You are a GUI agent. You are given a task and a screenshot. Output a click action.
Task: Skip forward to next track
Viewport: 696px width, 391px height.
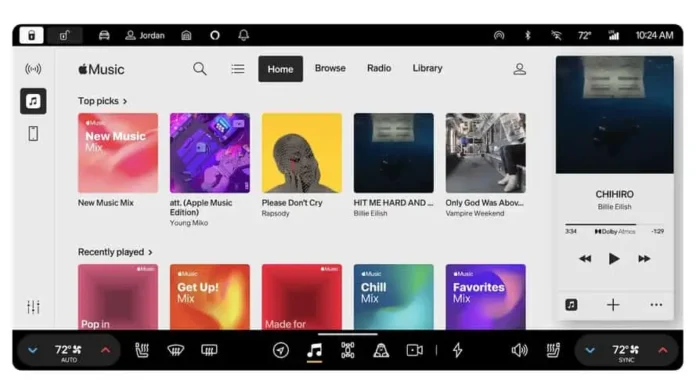tap(644, 259)
